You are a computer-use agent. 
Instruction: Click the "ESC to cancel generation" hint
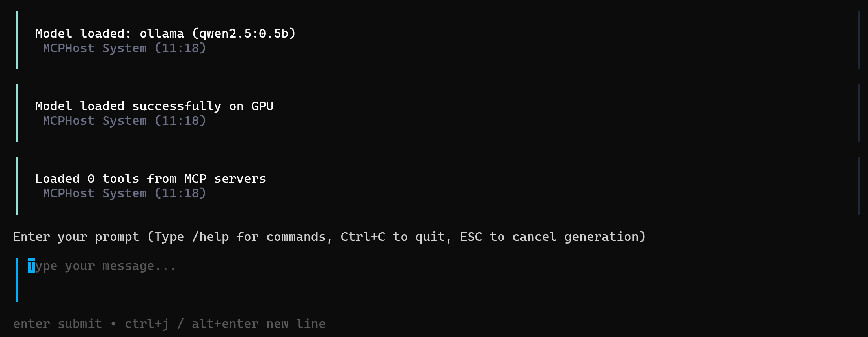tap(552, 237)
